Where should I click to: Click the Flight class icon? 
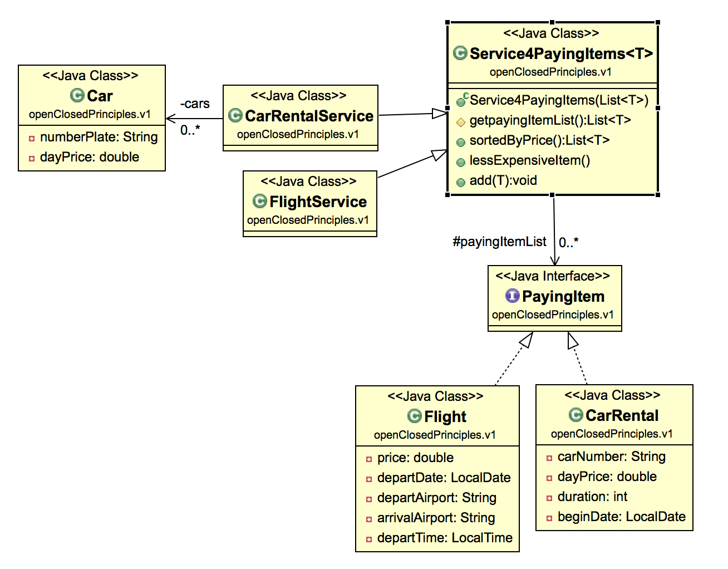416,416
